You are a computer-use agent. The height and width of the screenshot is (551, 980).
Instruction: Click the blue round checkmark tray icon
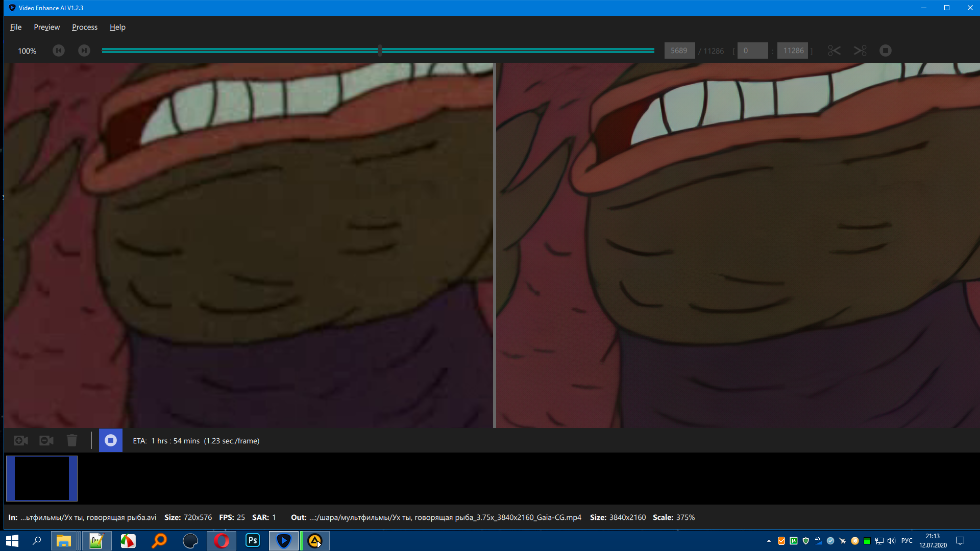pos(830,541)
